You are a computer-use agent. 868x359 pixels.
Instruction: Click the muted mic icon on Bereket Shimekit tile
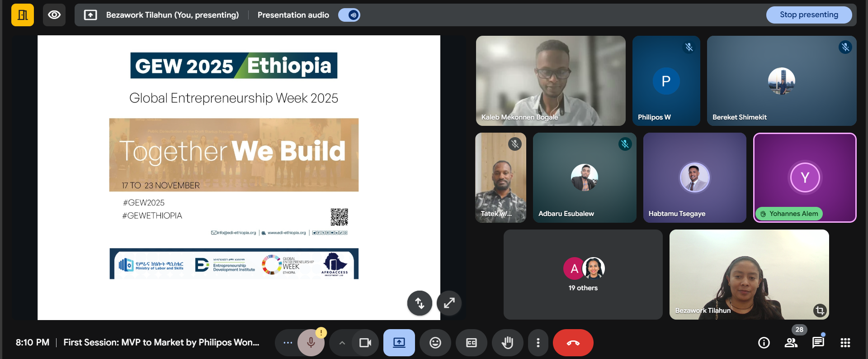point(845,47)
